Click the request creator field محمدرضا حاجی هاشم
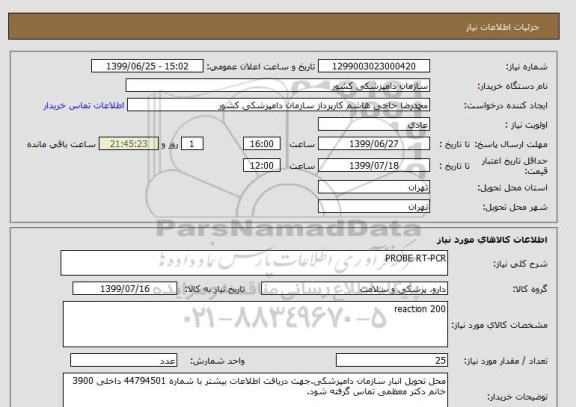 (x=278, y=105)
